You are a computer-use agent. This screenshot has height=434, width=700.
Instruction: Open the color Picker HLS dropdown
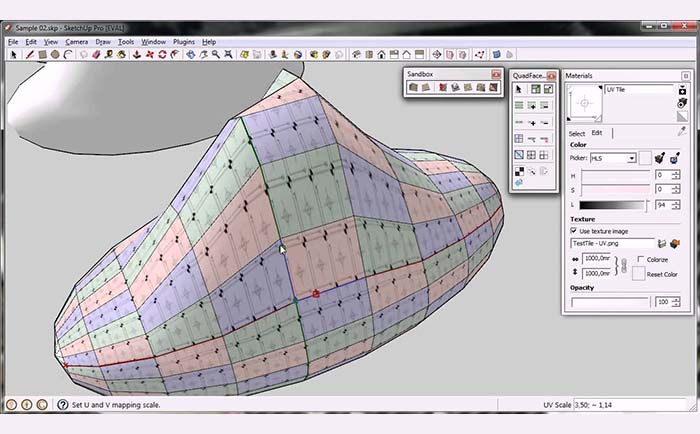(631, 158)
